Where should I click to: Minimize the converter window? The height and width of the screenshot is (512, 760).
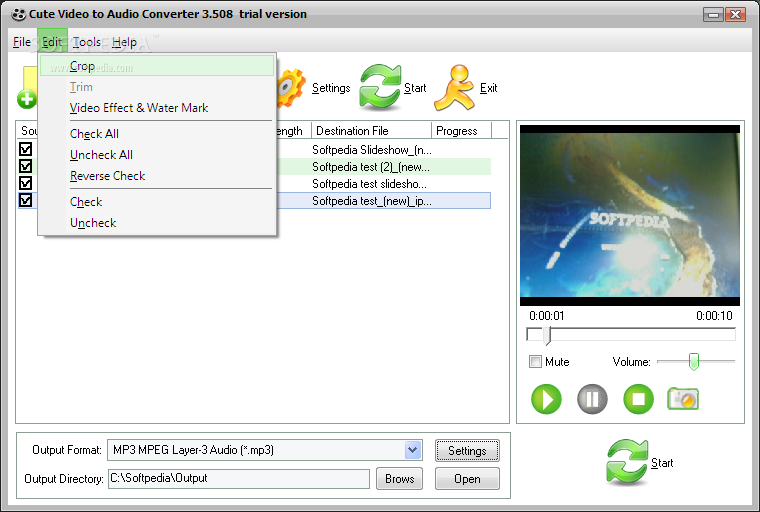coord(713,15)
